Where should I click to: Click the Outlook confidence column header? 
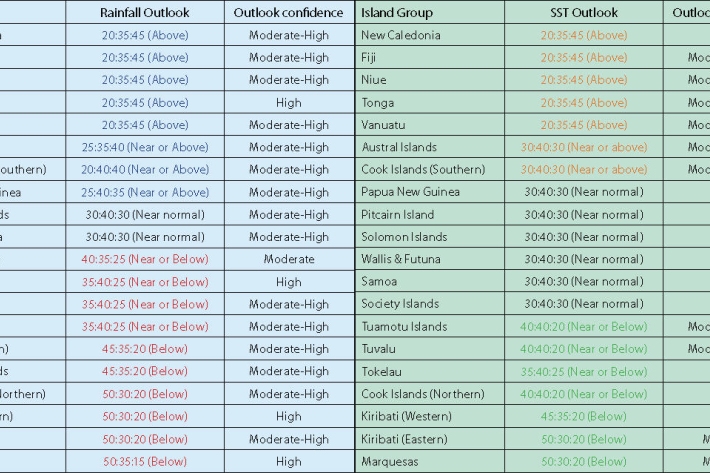pyautogui.click(x=288, y=13)
